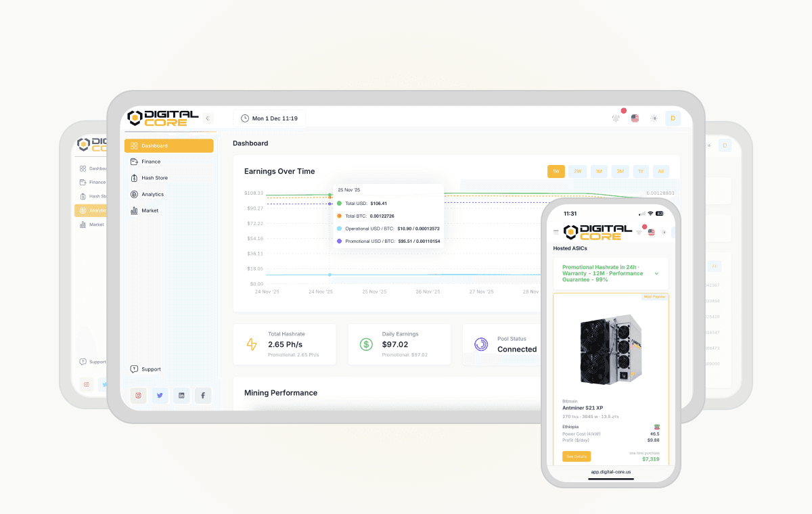This screenshot has width=812, height=514.
Task: Open Market in the main sidebar
Action: pos(169,210)
